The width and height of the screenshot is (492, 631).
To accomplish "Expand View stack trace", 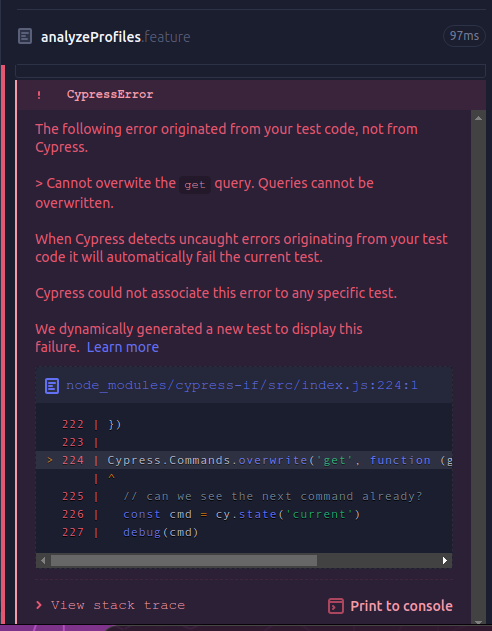I will (x=111, y=605).
